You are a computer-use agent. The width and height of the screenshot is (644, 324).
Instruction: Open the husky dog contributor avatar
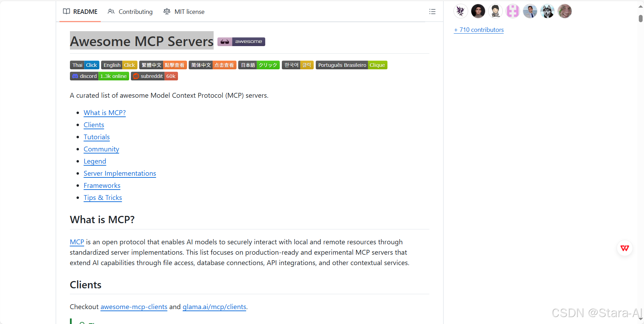547,11
